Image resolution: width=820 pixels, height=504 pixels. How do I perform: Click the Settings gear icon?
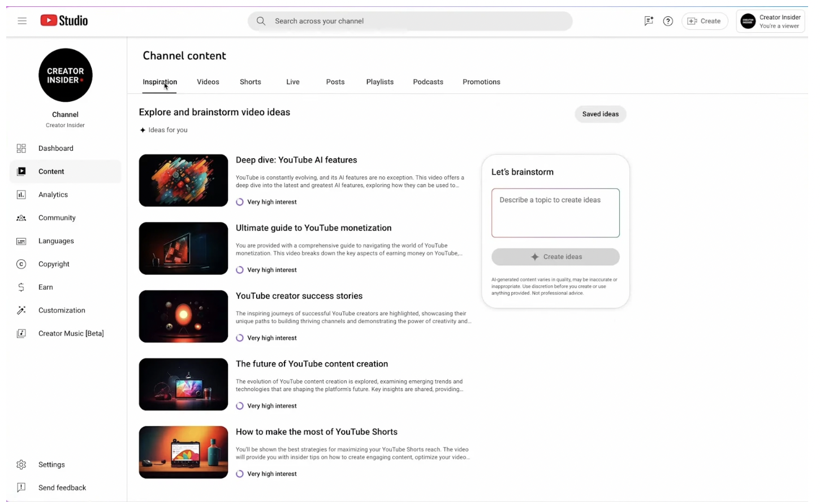(21, 464)
